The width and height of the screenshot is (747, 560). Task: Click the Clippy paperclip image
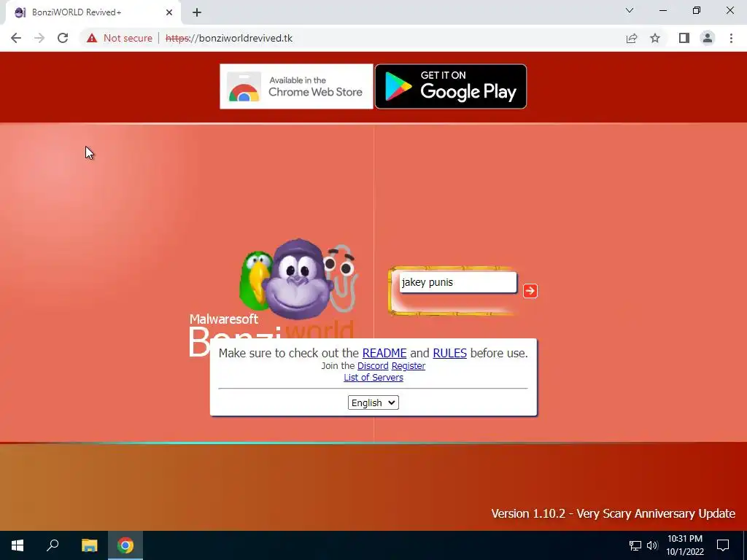click(x=341, y=278)
